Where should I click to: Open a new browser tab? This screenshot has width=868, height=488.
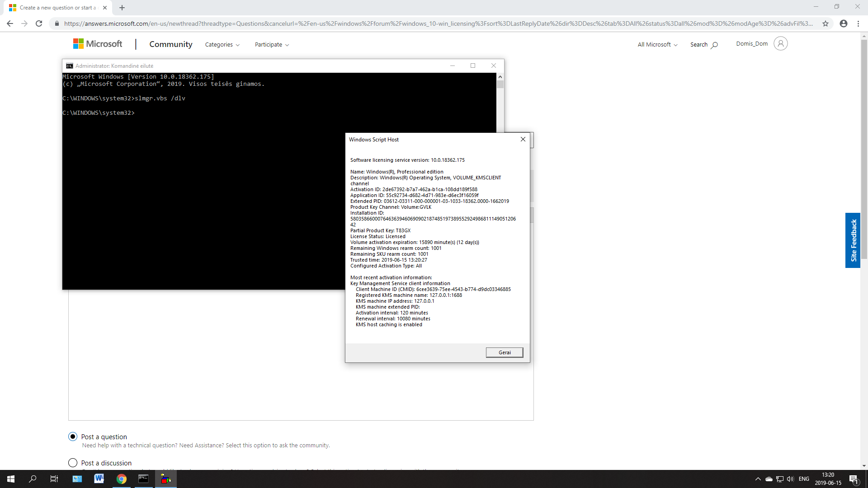click(122, 8)
